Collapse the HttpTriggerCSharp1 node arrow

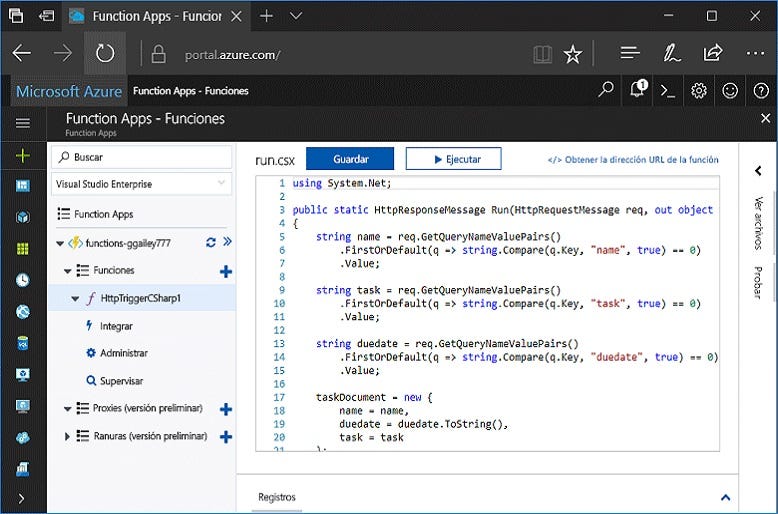[x=75, y=299]
